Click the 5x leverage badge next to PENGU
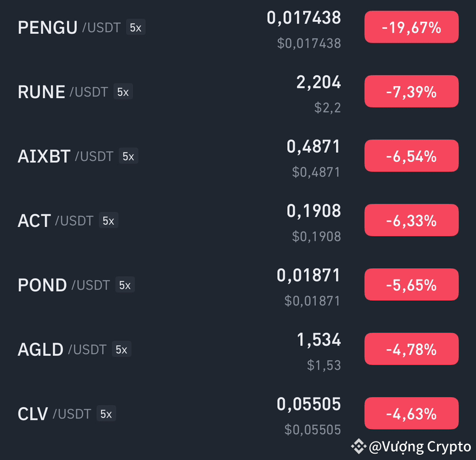This screenshot has height=460, width=476. click(x=136, y=28)
